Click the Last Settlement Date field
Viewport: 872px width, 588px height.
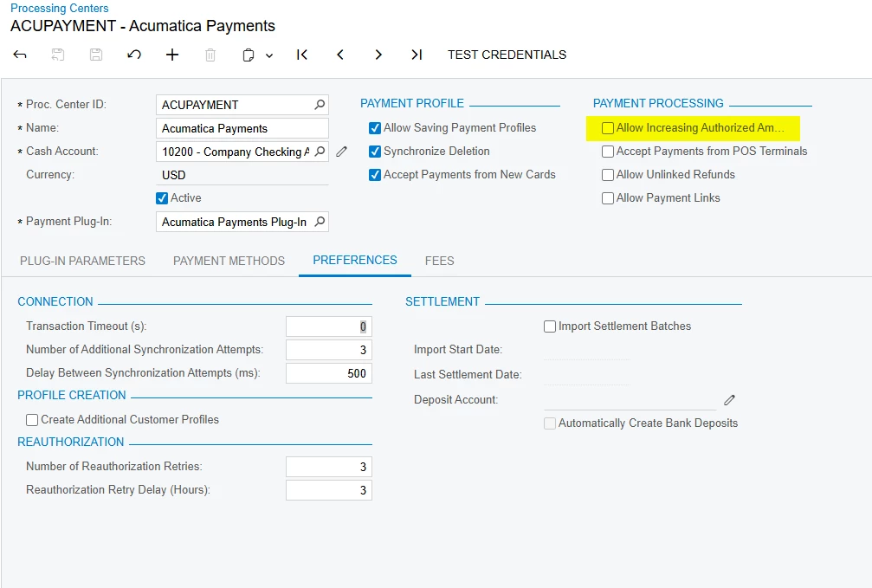pos(586,375)
